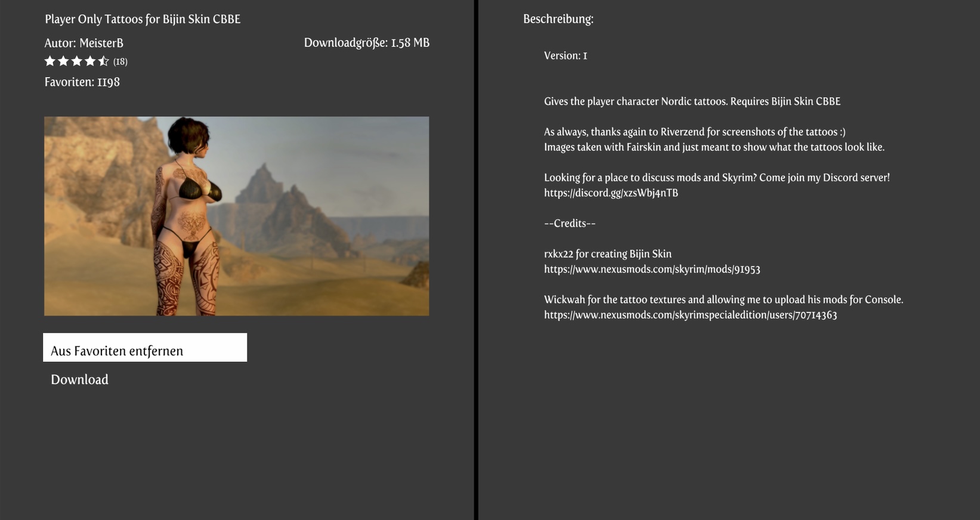This screenshot has width=980, height=520.
Task: Click the half-filled fifth rating star
Action: (103, 61)
